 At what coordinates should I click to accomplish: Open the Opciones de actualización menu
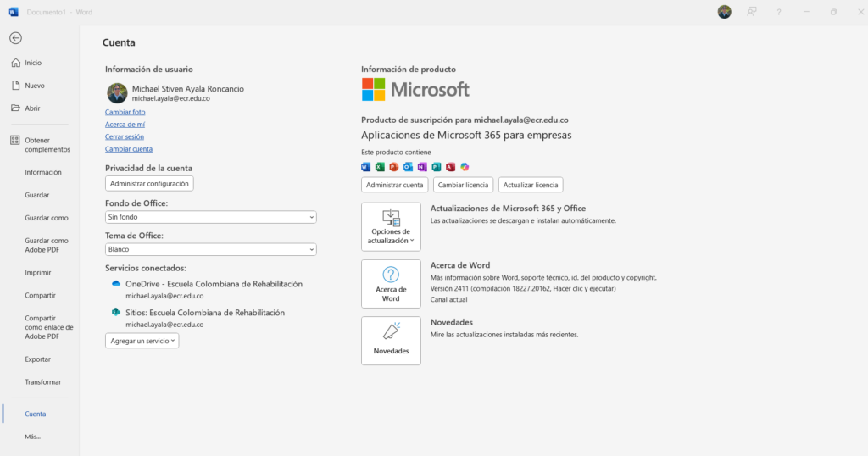tap(391, 226)
